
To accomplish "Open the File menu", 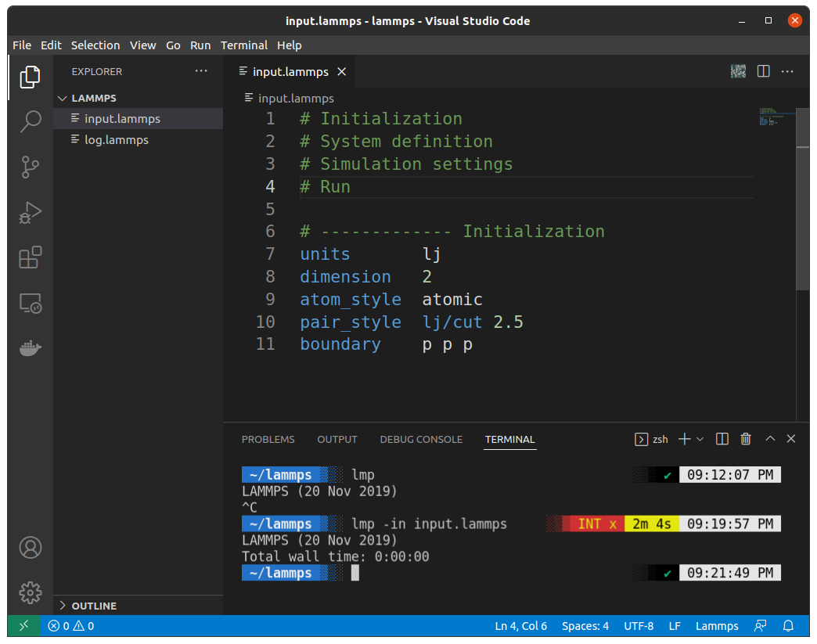I will point(22,45).
